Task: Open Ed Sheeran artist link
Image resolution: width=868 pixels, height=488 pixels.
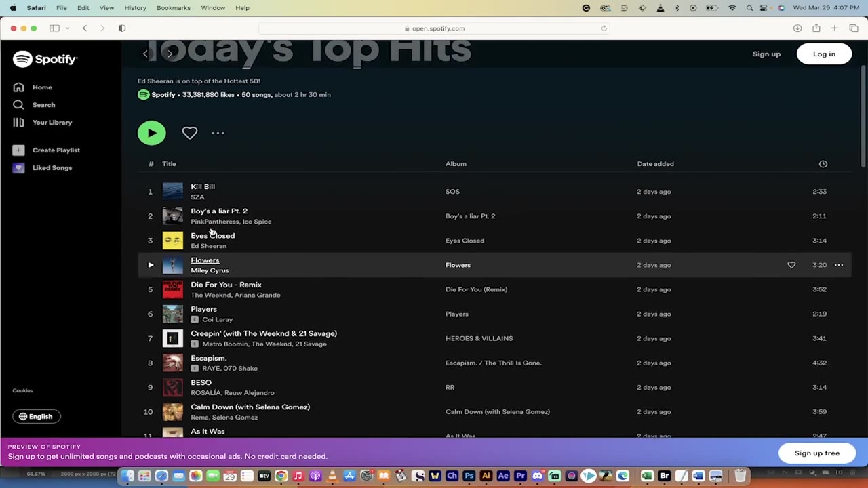Action: [208, 246]
